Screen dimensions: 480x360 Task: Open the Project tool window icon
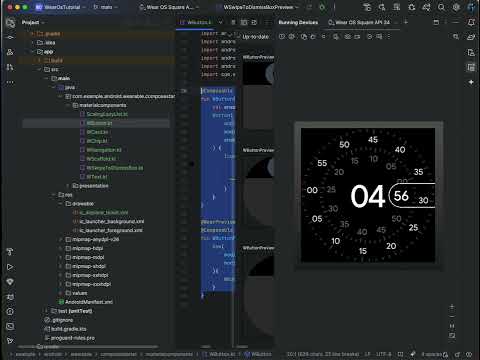10,23
